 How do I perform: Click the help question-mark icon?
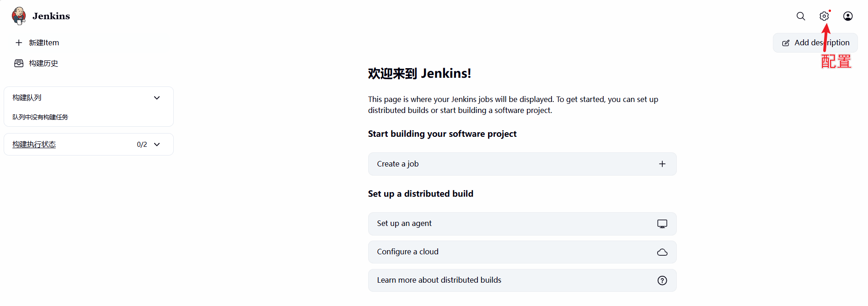coord(662,280)
